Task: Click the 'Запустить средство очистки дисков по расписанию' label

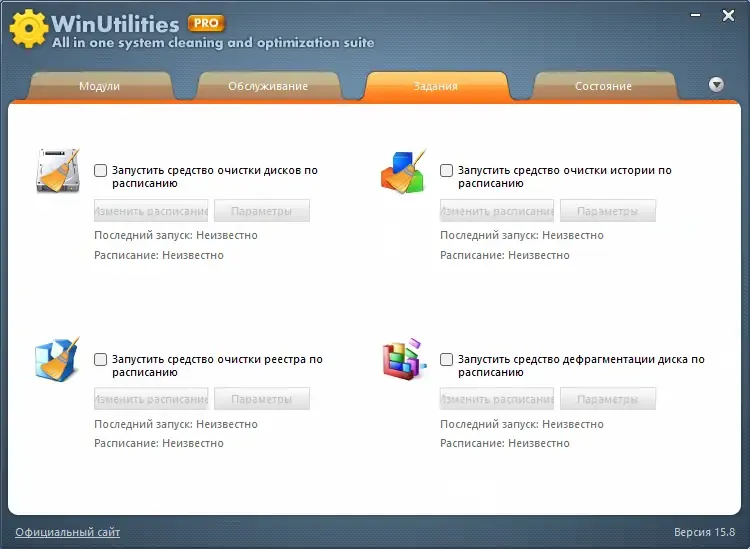Action: [x=215, y=176]
